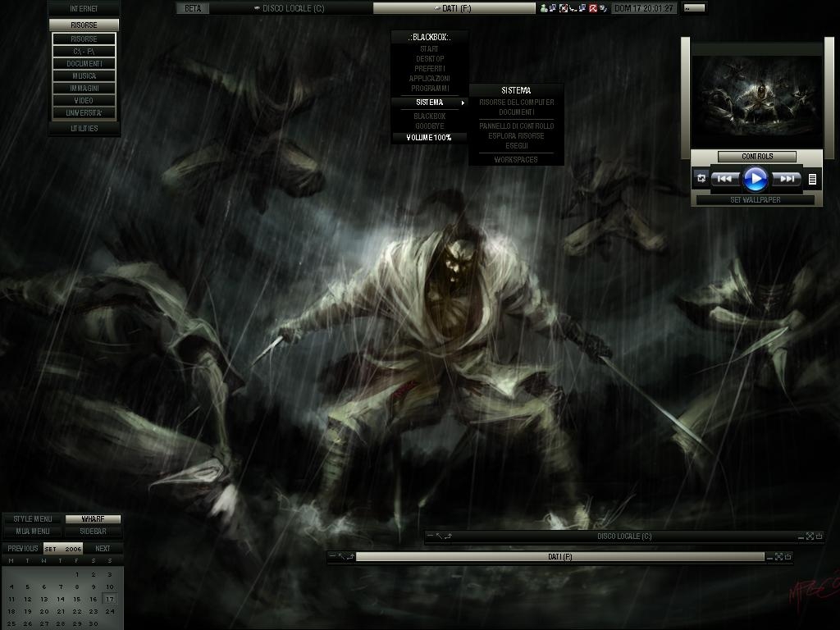Open the Mua Menu button
The image size is (840, 630).
(x=33, y=532)
